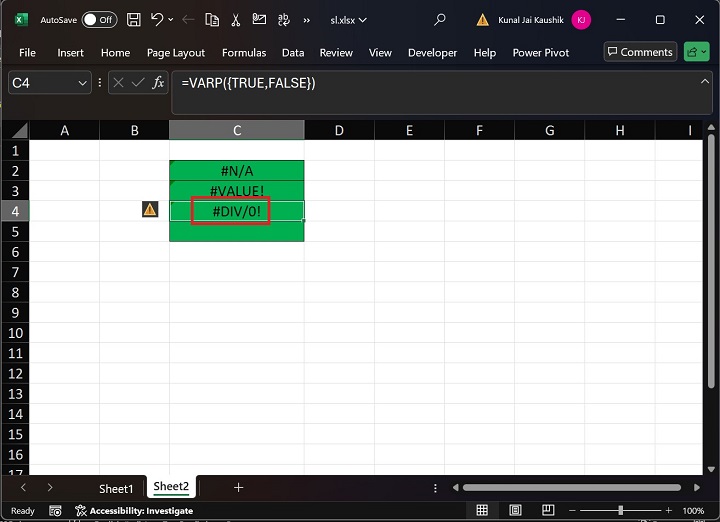The height and width of the screenshot is (522, 720).
Task: Open Insert Function fx button
Action: click(158, 83)
